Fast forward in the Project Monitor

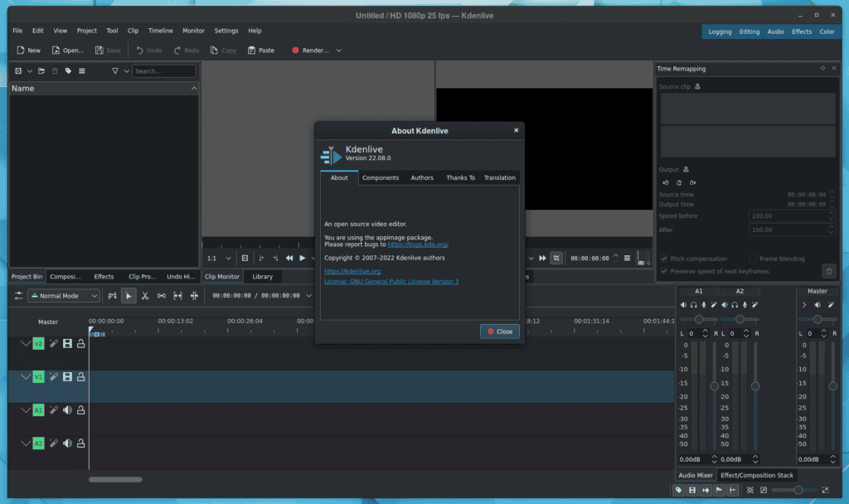click(x=542, y=259)
